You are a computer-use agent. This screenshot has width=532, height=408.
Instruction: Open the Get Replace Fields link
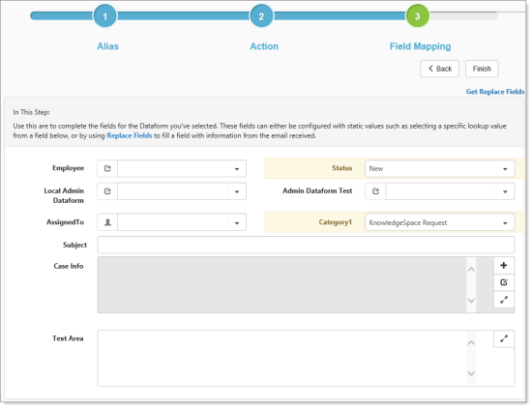tap(495, 92)
